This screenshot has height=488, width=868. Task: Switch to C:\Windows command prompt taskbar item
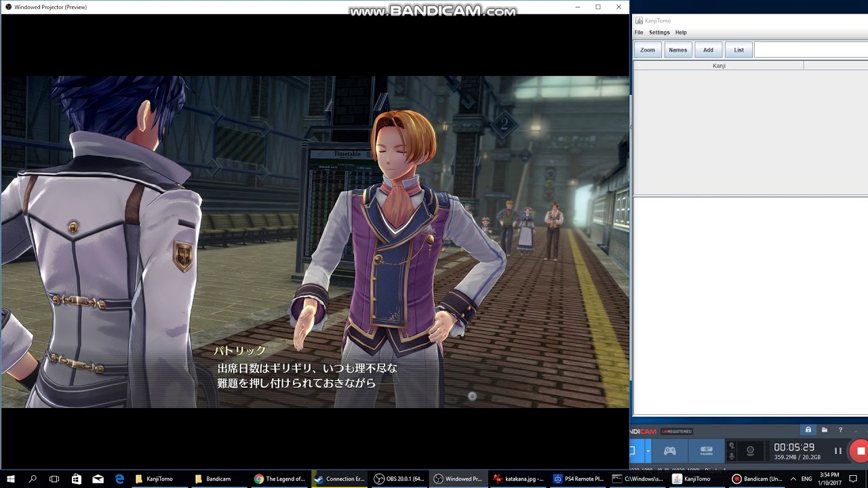[637, 479]
